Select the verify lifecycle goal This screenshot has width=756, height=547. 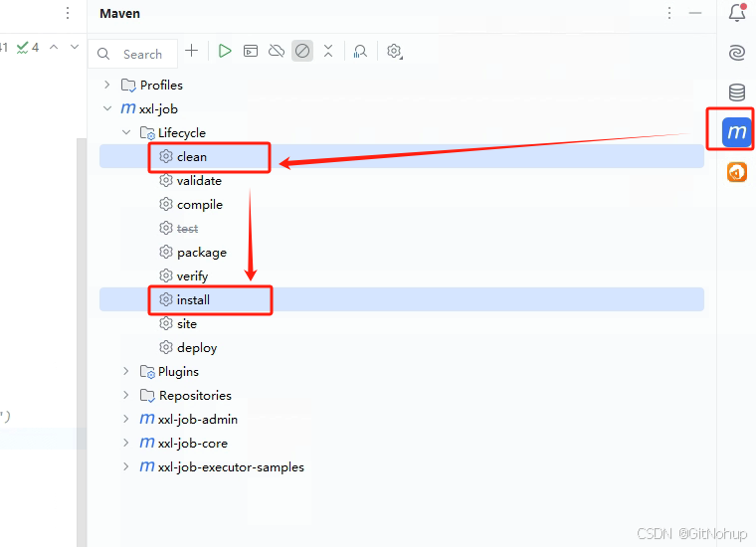pyautogui.click(x=402, y=275)
